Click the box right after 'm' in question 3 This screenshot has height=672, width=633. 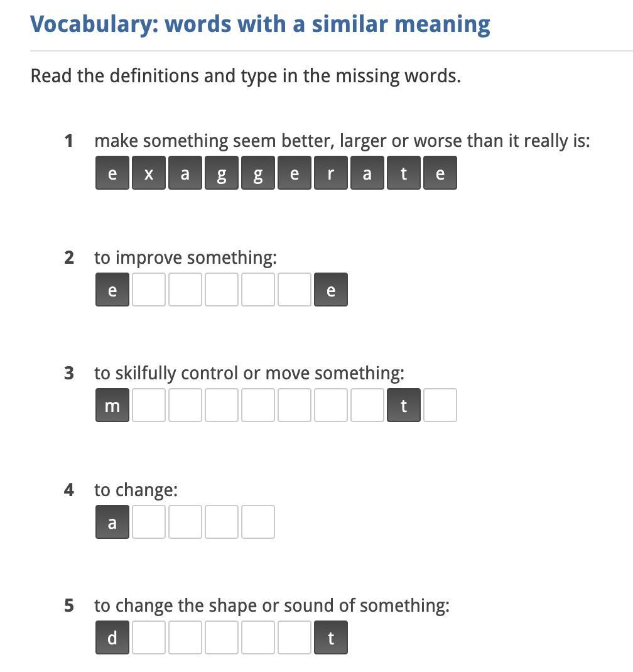(x=149, y=405)
